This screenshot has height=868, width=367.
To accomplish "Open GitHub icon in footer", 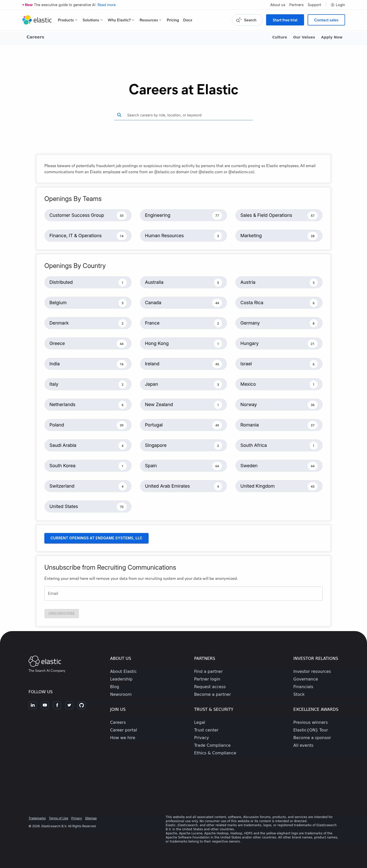I will click(x=81, y=705).
